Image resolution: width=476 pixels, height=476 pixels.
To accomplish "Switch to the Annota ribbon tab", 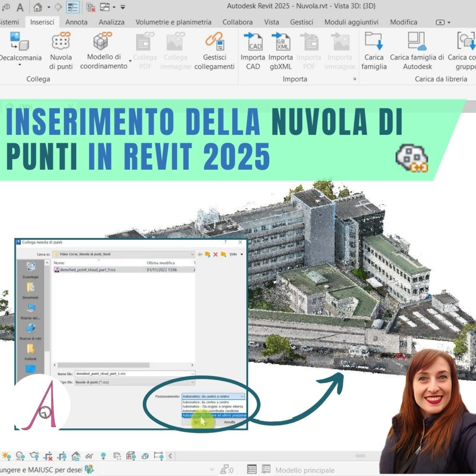I will (x=76, y=22).
